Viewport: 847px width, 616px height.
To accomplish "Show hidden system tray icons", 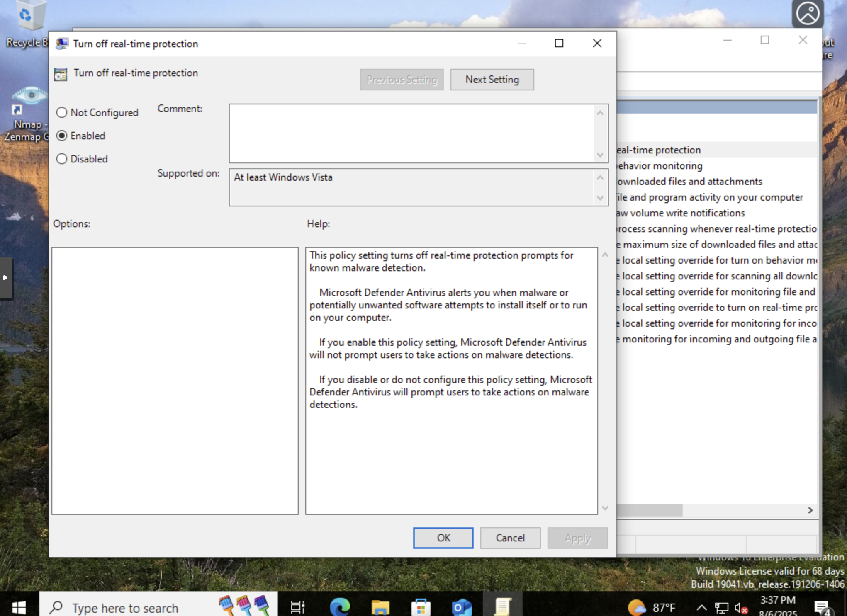I will (x=701, y=608).
